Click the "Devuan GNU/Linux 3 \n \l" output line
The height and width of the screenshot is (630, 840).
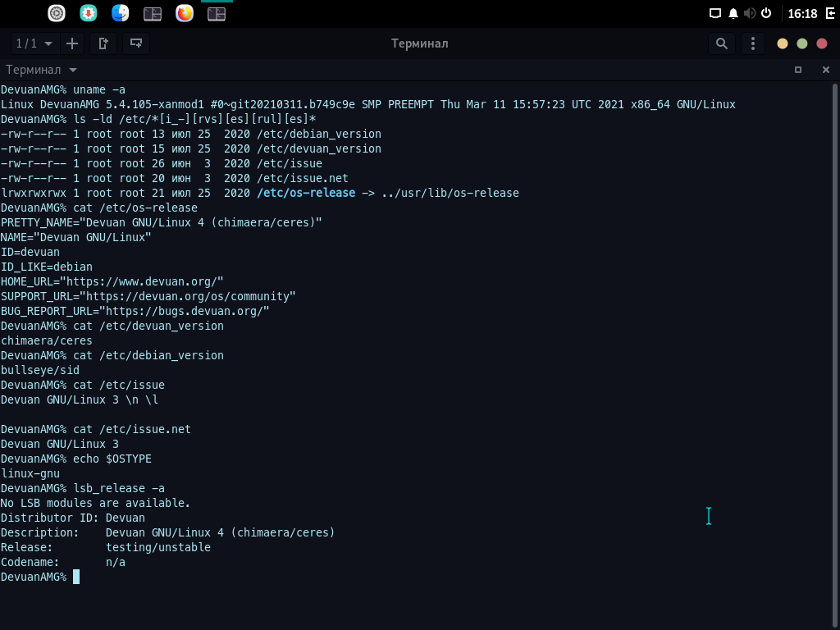click(80, 399)
